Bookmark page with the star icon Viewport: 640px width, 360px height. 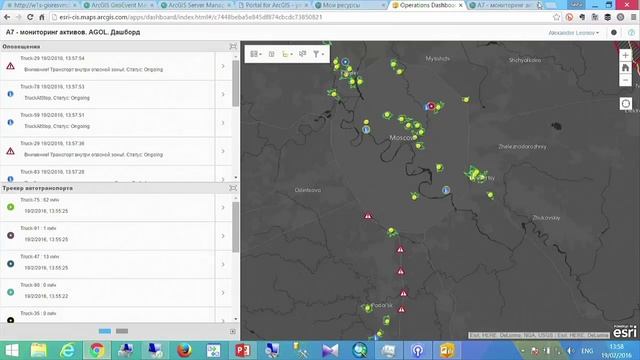(556, 17)
